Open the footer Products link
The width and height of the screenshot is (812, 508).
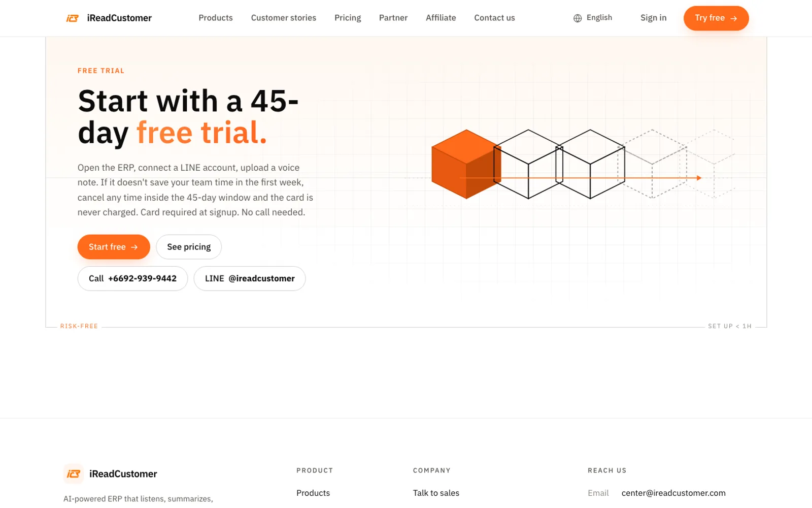point(313,493)
